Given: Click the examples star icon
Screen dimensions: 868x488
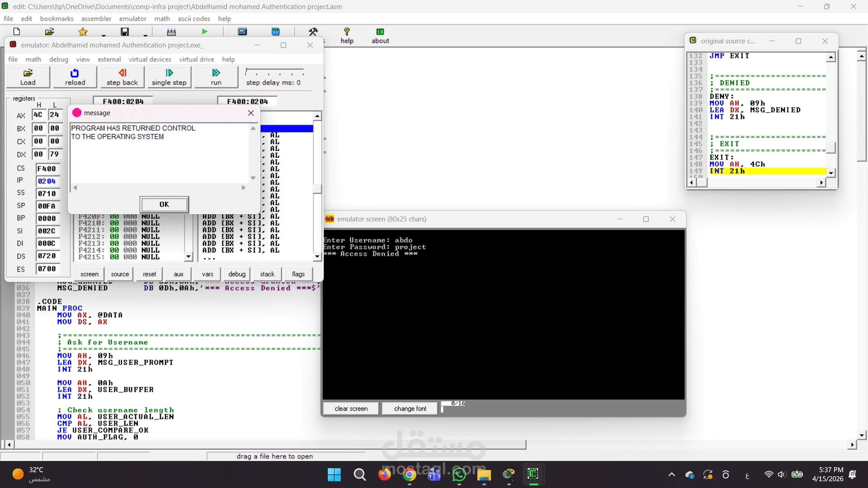Looking at the screenshot, I should point(83,32).
